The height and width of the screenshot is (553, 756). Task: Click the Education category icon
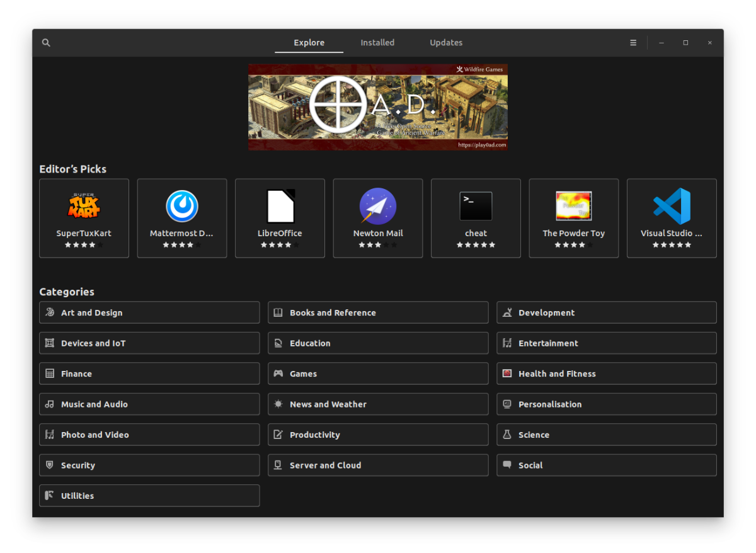278,343
